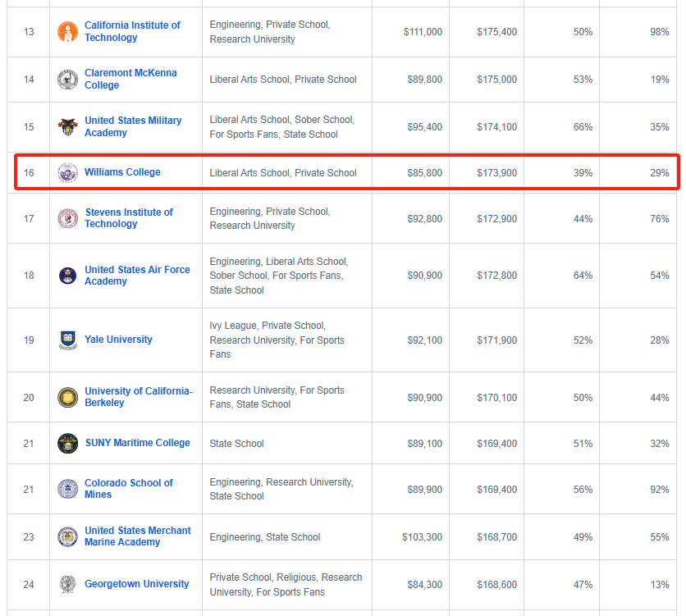
Task: Click the Williams College seal icon
Action: click(x=68, y=173)
